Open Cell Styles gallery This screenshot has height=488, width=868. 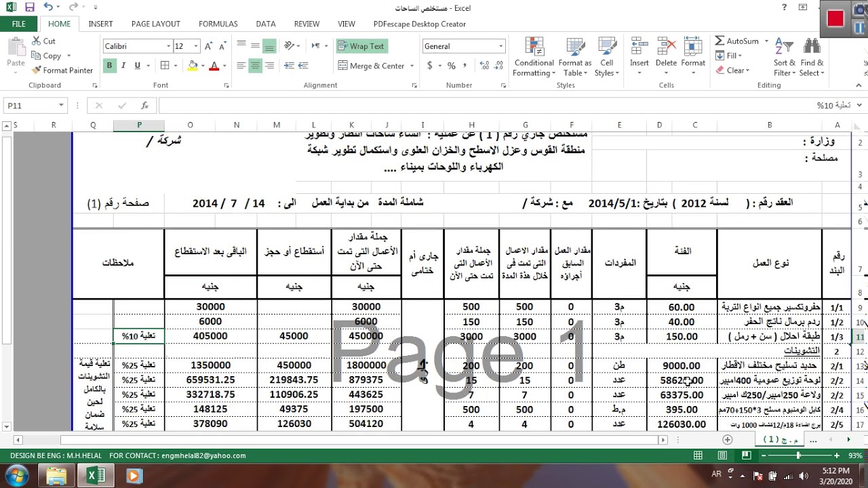pos(606,58)
